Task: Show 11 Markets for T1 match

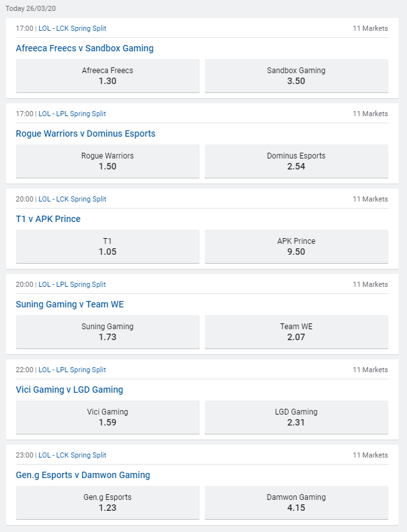Action: point(370,199)
